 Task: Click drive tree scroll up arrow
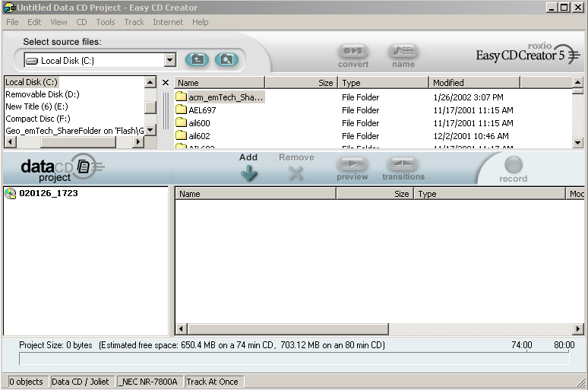pos(150,82)
